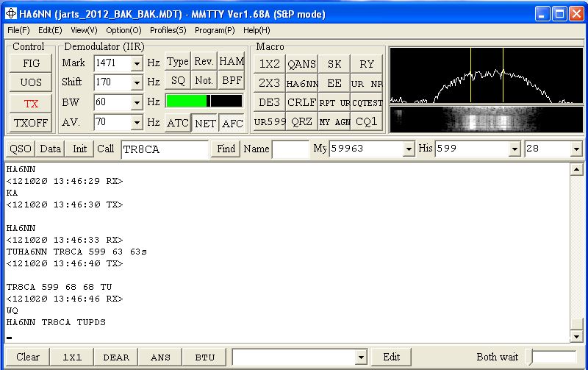This screenshot has height=370, width=588.
Task: Click the Name input field
Action: (290, 149)
